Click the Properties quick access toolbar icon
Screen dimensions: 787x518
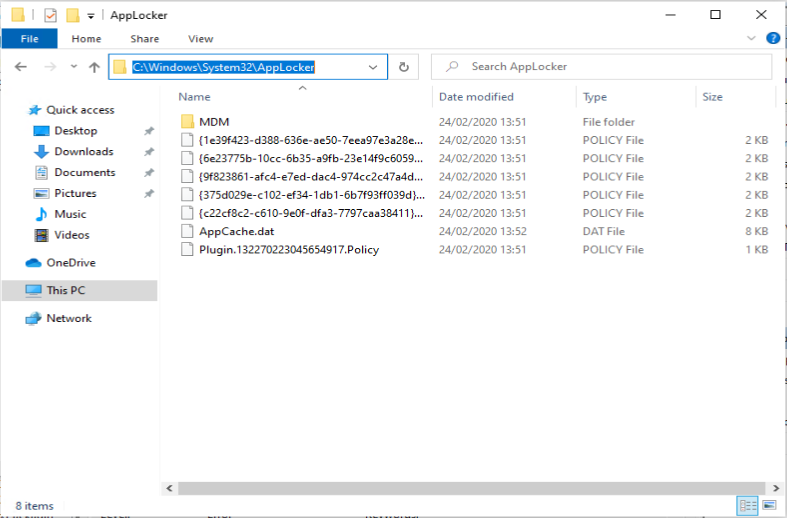(x=50, y=15)
